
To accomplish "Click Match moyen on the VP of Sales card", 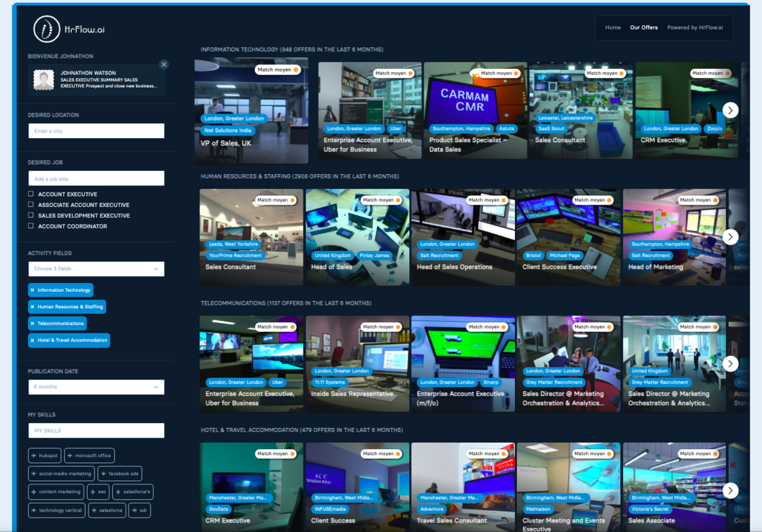I will (x=277, y=69).
